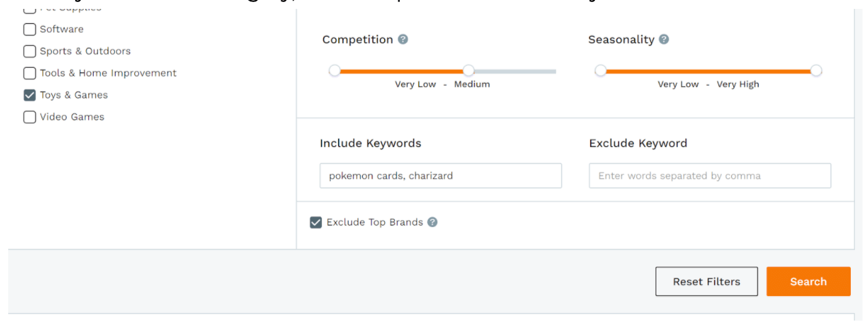Check the Video Games category checkbox
The height and width of the screenshot is (324, 868).
tap(29, 117)
